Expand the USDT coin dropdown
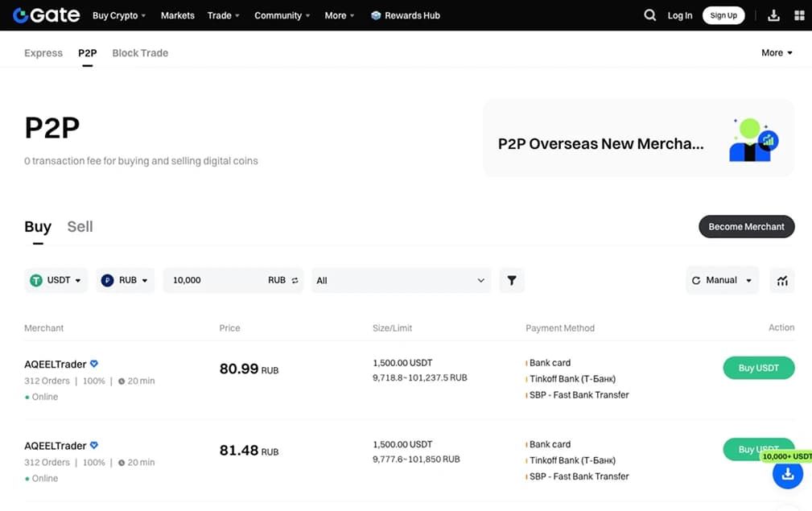The image size is (812, 511). coord(56,280)
